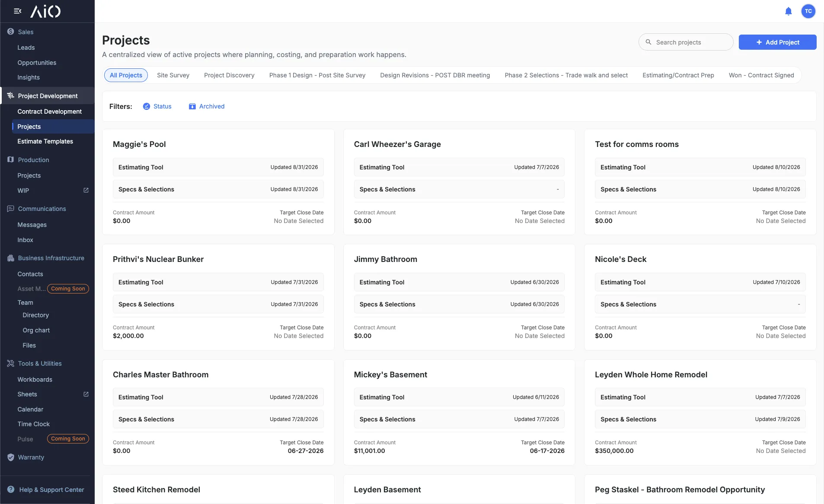Click the Project Development icon
Viewport: 824px width, 504px height.
click(x=11, y=96)
